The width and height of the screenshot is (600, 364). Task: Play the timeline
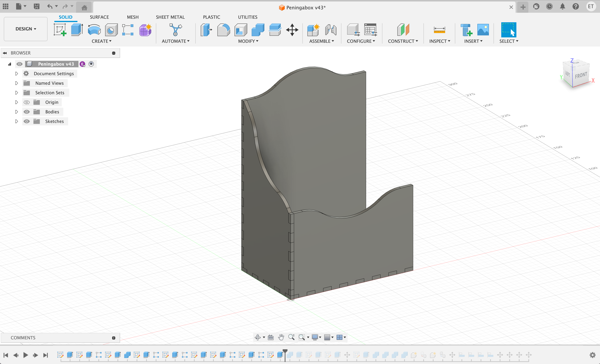pyautogui.click(x=25, y=355)
